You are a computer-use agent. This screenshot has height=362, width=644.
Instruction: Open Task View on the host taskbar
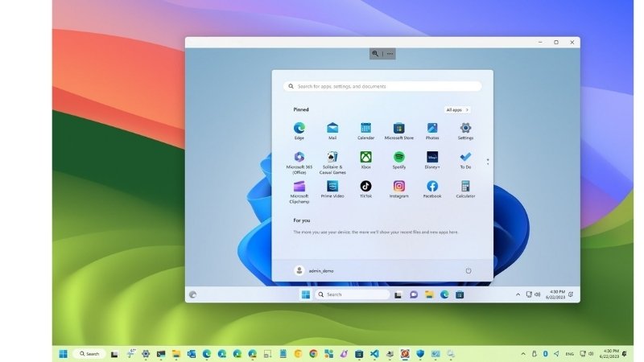[x=114, y=354]
